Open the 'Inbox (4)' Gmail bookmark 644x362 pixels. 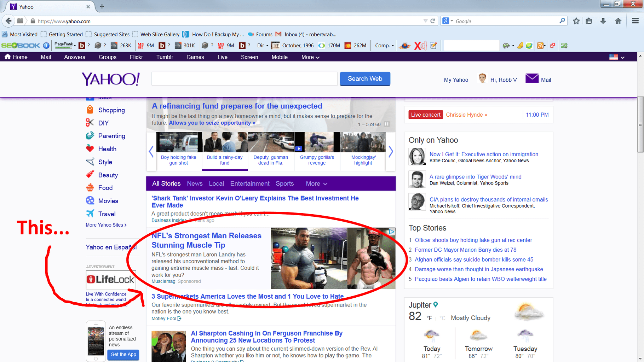(306, 34)
